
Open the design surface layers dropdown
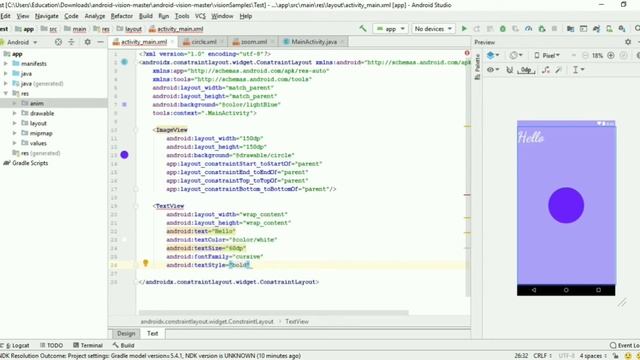point(493,56)
